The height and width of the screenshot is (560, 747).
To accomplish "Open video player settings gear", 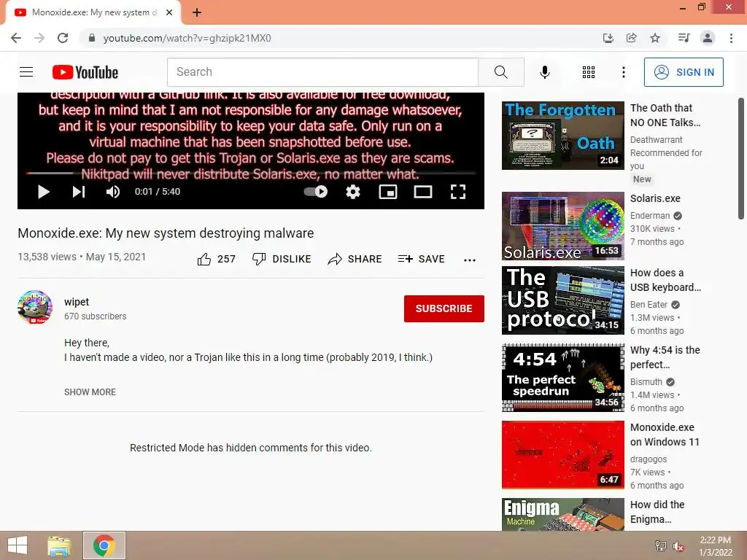I will click(353, 192).
